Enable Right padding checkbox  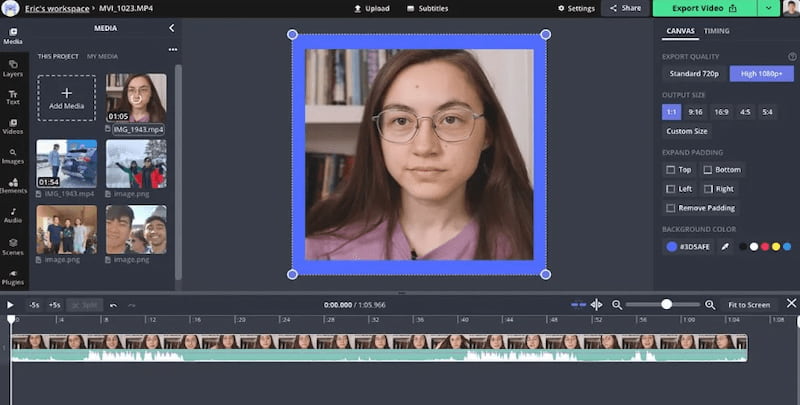point(708,189)
